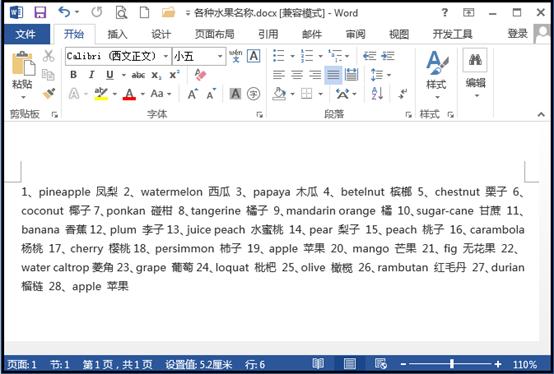Switch to the References (引用) tab

pyautogui.click(x=268, y=34)
